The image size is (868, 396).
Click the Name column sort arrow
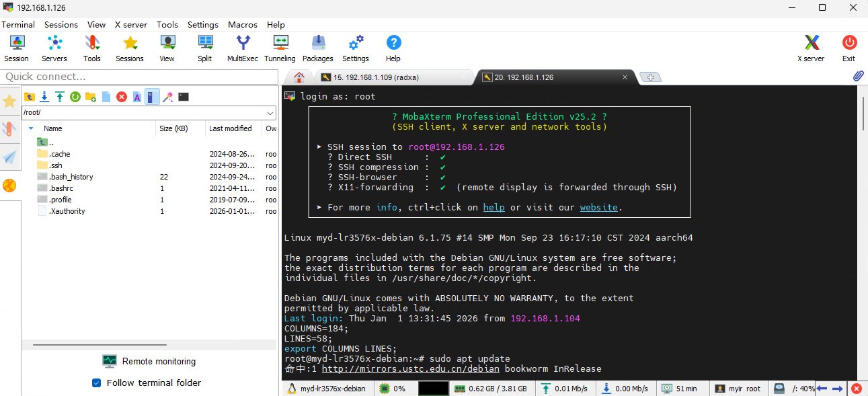pyautogui.click(x=31, y=128)
